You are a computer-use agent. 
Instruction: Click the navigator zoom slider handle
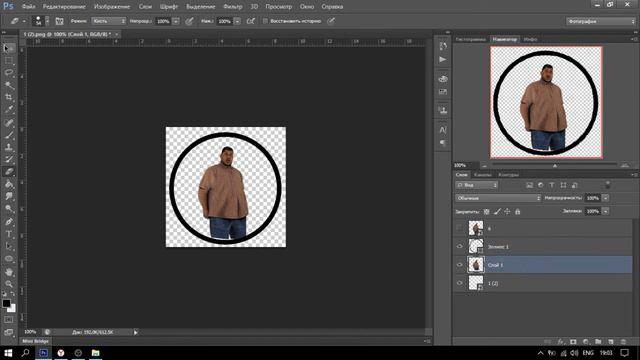point(555,165)
